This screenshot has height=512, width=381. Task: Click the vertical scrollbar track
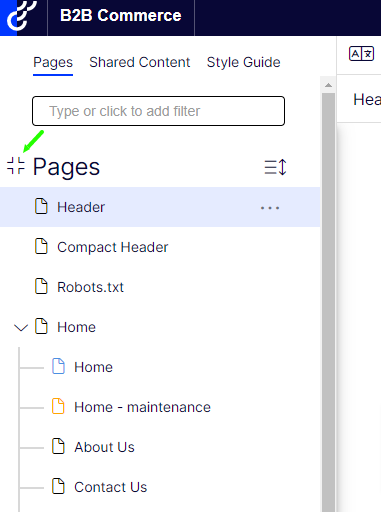[328, 300]
